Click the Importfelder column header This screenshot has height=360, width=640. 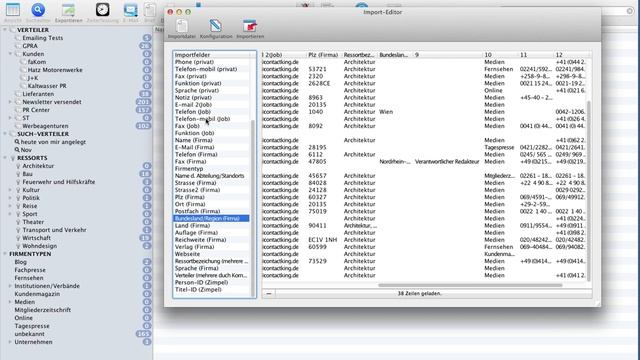click(x=212, y=55)
